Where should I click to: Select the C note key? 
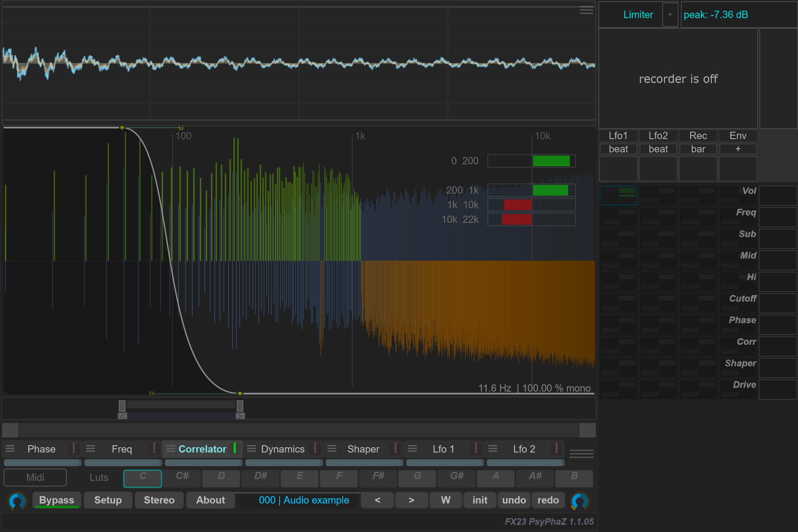(x=143, y=478)
